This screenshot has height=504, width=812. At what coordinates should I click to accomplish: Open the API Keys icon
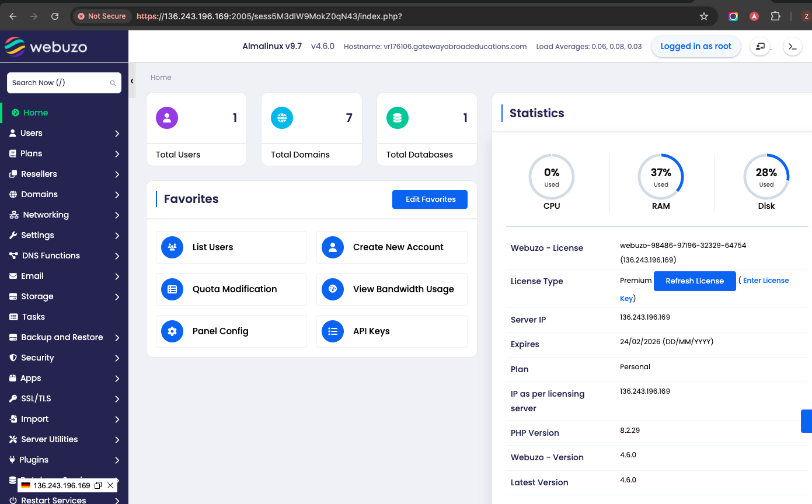pyautogui.click(x=333, y=331)
